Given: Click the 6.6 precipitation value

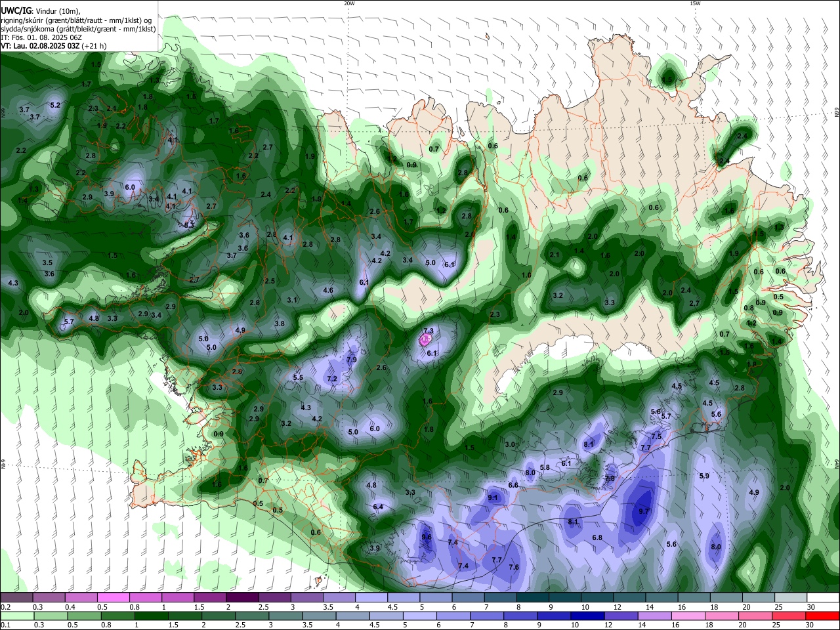Looking at the screenshot, I should [513, 485].
